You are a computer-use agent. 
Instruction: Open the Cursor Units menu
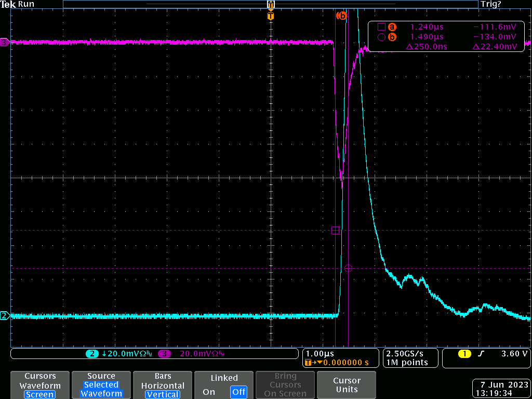point(347,384)
